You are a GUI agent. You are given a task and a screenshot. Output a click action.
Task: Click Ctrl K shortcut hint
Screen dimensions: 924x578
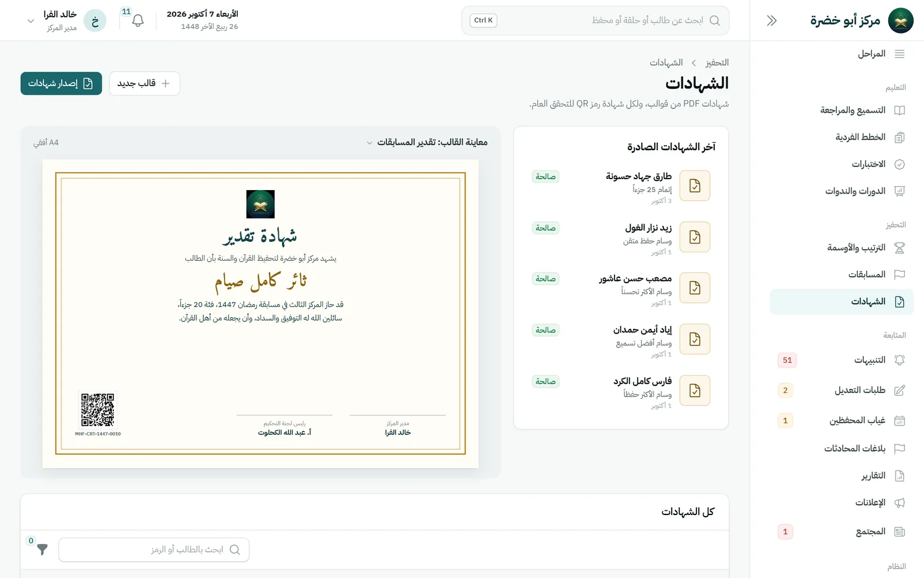pyautogui.click(x=483, y=20)
